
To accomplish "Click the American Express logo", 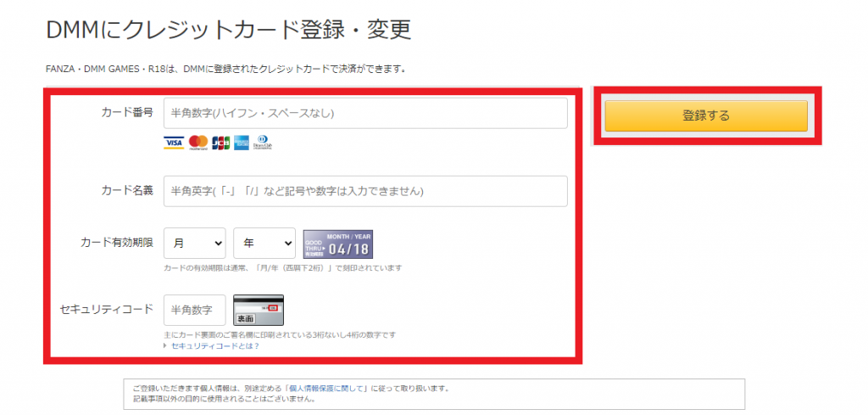I will [x=242, y=143].
